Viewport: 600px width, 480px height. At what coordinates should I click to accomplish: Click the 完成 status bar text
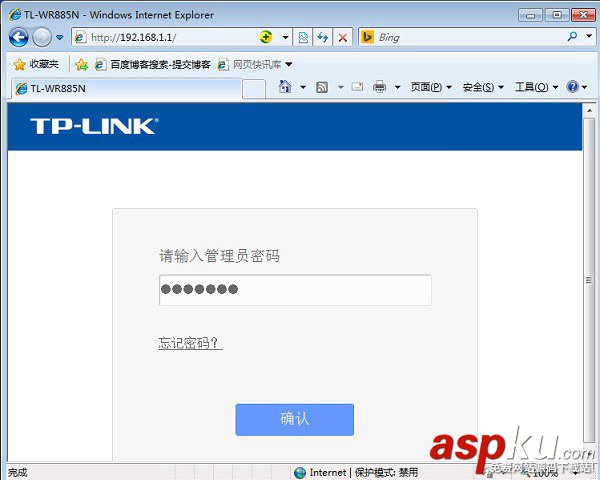[x=18, y=473]
